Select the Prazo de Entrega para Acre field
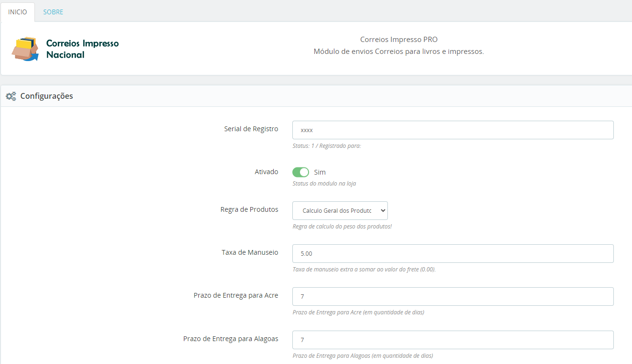Image resolution: width=632 pixels, height=364 pixels. click(453, 296)
